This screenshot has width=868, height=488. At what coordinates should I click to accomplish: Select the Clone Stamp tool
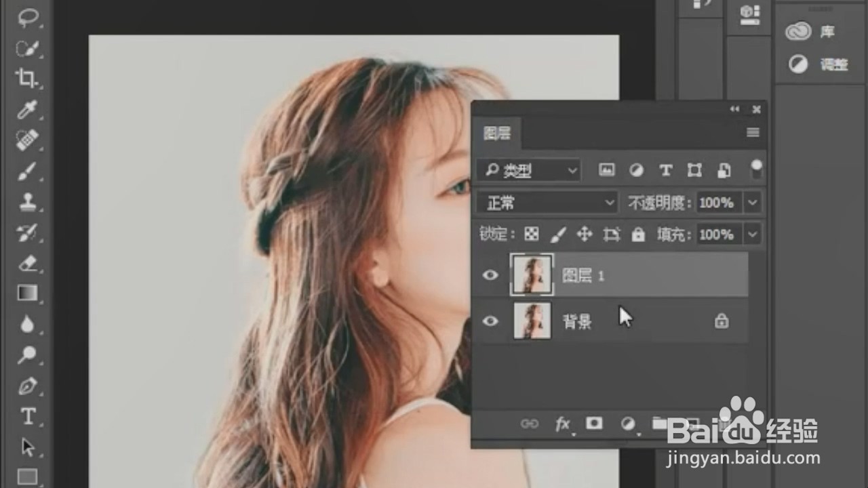(x=28, y=202)
